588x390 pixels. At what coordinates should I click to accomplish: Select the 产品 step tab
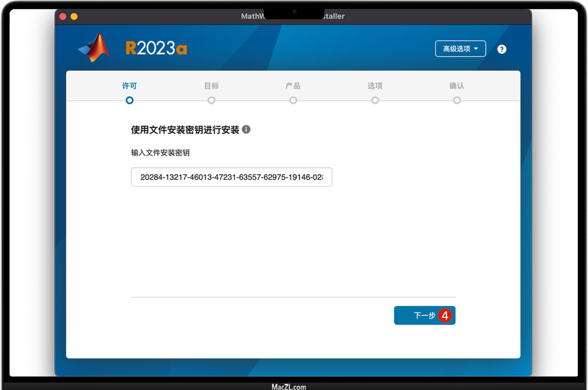coord(293,86)
